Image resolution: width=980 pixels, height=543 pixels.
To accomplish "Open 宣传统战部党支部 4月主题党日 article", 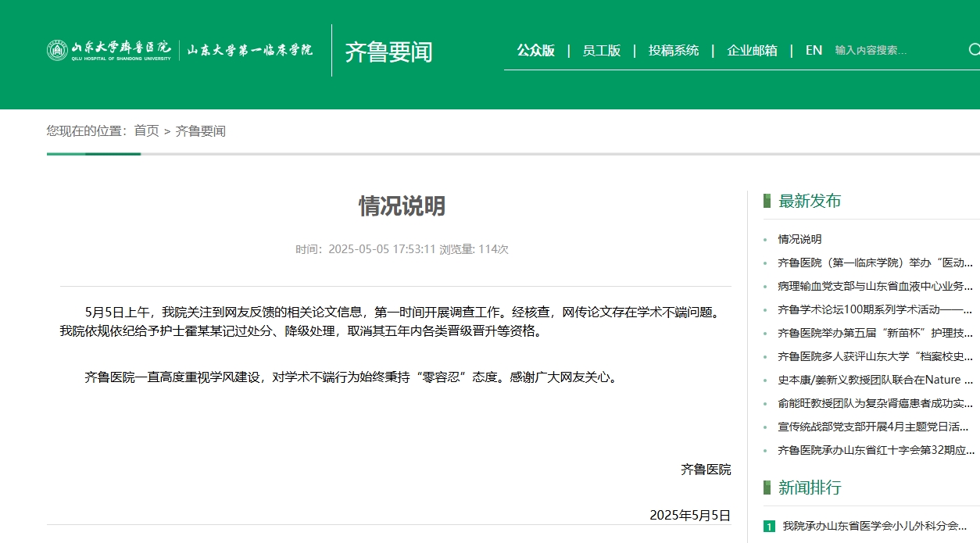I will coord(873,427).
